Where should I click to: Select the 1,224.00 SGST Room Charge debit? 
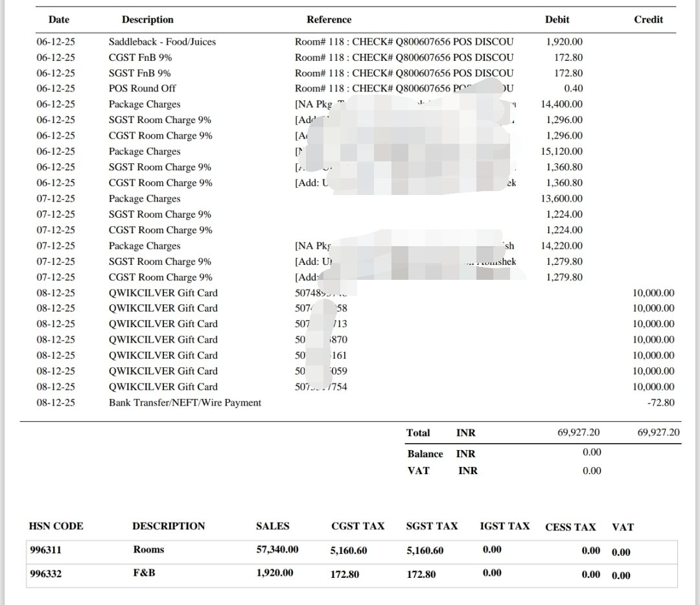pyautogui.click(x=565, y=214)
